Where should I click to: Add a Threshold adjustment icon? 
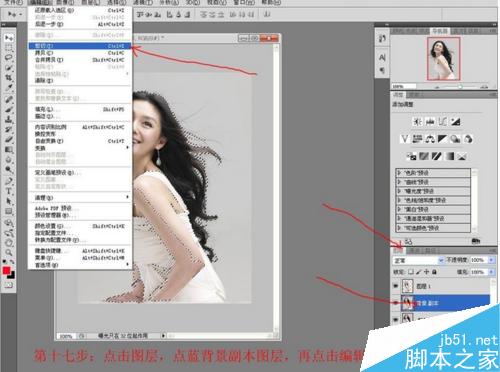click(437, 156)
